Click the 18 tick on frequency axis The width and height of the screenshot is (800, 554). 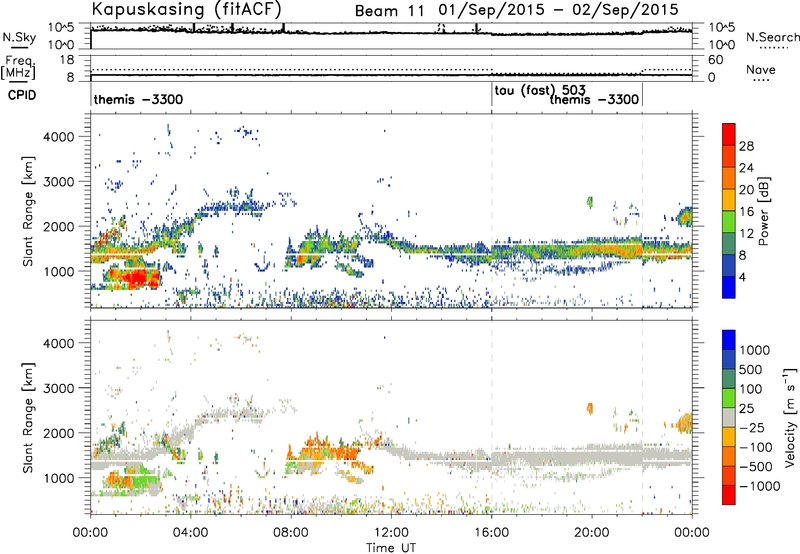pos(67,60)
